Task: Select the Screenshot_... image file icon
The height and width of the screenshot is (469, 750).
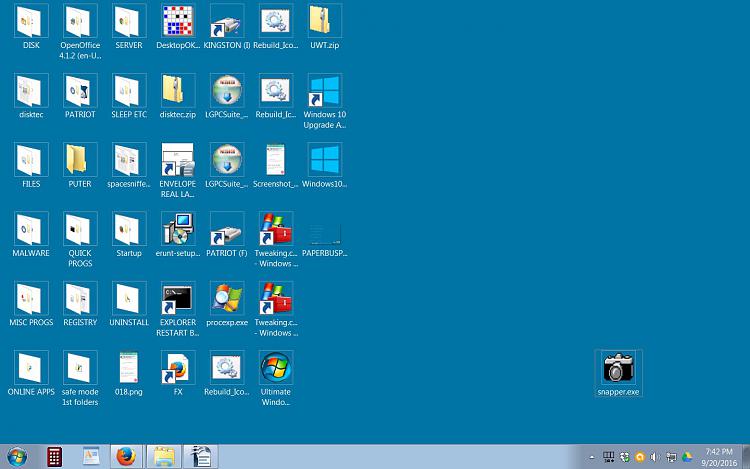Action: tap(276, 160)
